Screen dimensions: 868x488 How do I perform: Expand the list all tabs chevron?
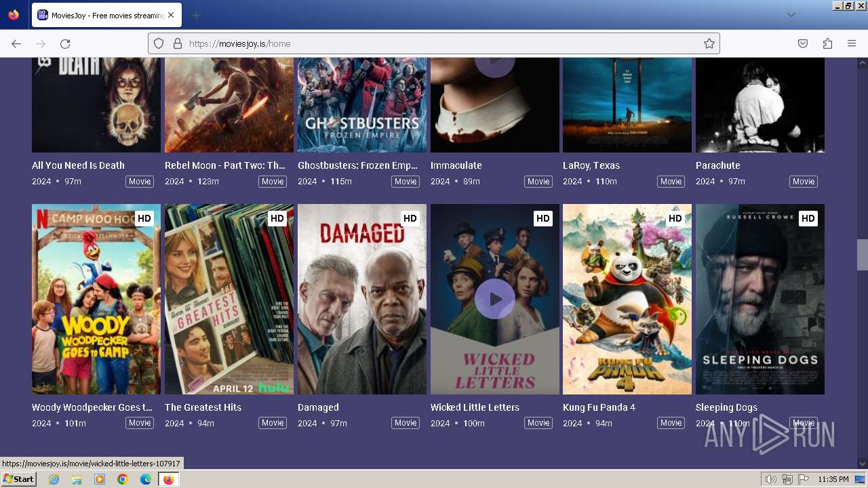tap(791, 15)
